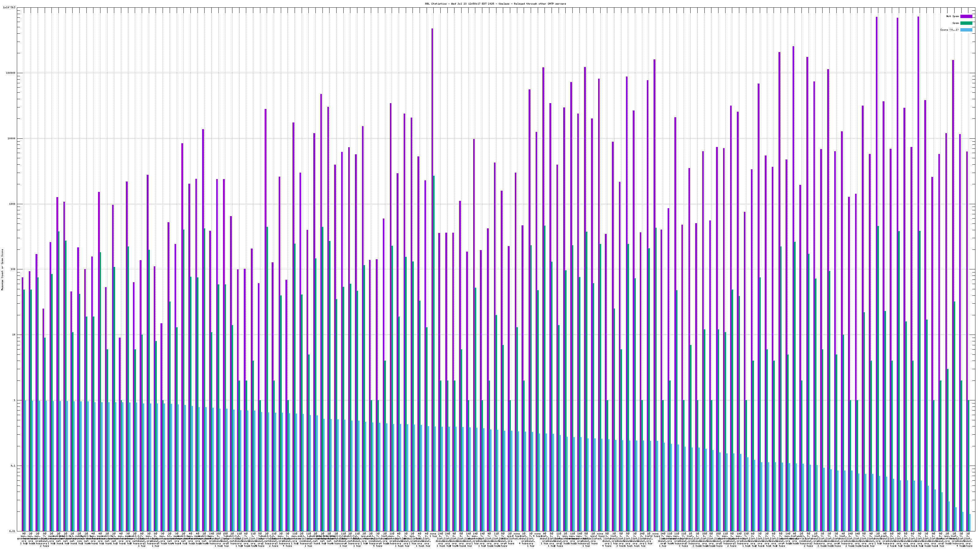The image size is (980, 551).
Task: Click the 'Message Count or Spam Score' axis title
Action: click(2, 270)
